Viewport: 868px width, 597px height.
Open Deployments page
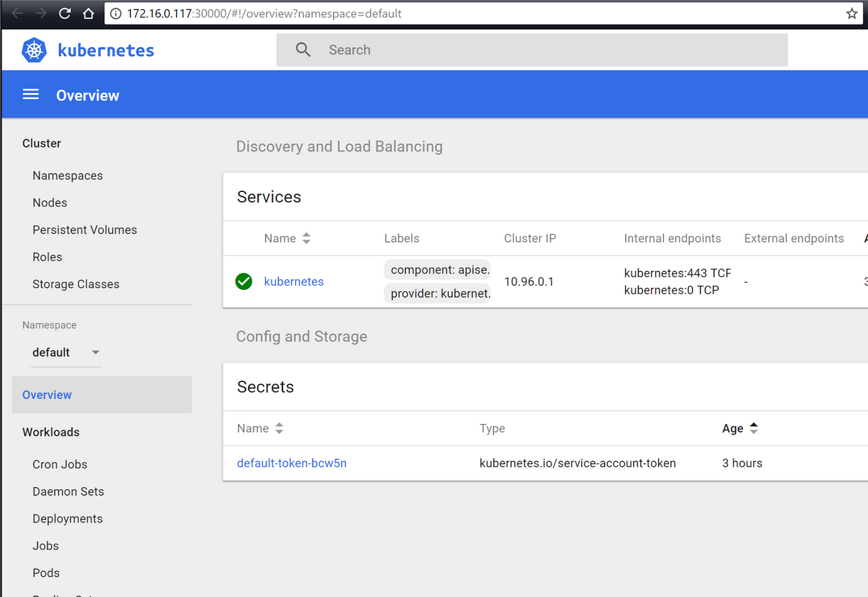pyautogui.click(x=68, y=519)
